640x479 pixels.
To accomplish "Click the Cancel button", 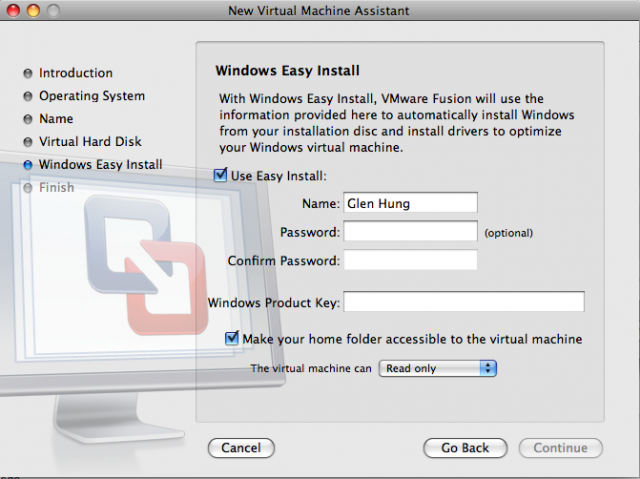I will click(241, 448).
